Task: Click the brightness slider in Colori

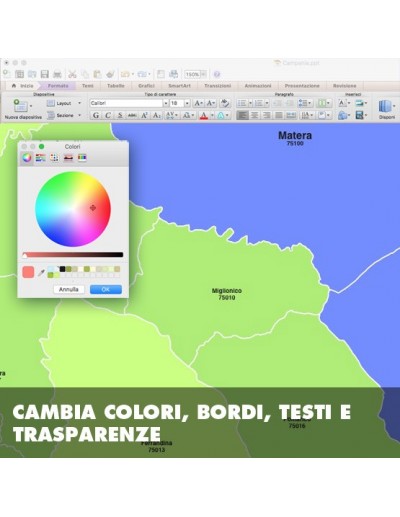Action: coord(73,255)
